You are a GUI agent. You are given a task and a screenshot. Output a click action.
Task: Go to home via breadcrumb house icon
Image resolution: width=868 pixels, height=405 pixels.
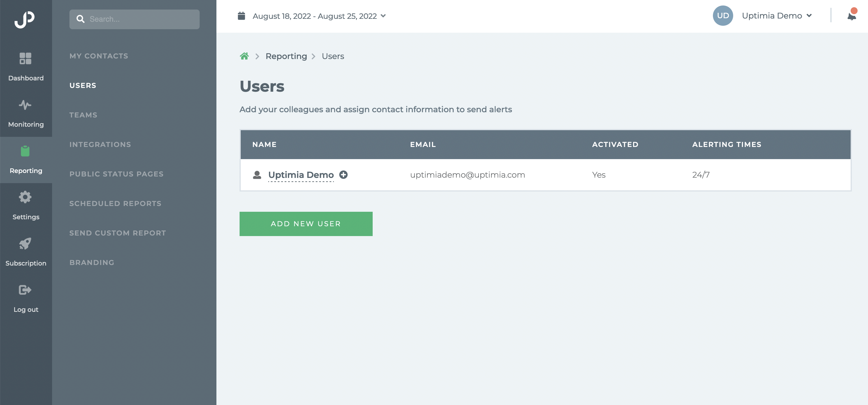(244, 56)
